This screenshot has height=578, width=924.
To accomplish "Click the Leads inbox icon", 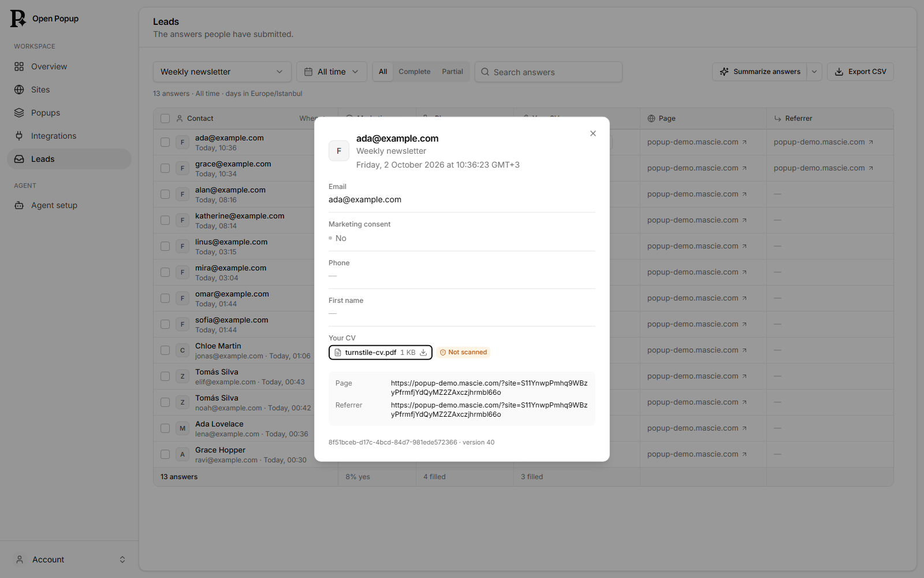I will tap(19, 159).
